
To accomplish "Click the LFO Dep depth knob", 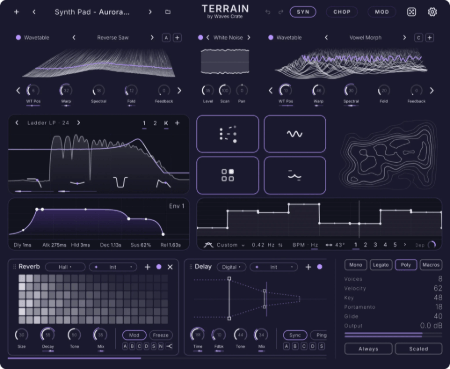I will 432,245.
